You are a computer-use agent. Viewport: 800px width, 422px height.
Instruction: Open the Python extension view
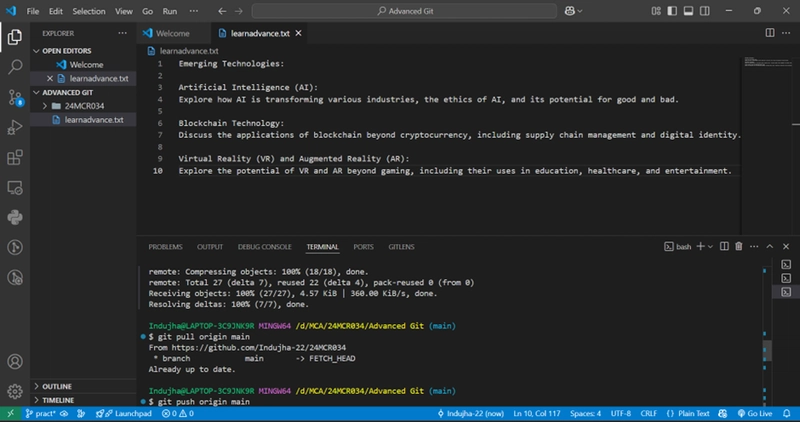coord(15,217)
